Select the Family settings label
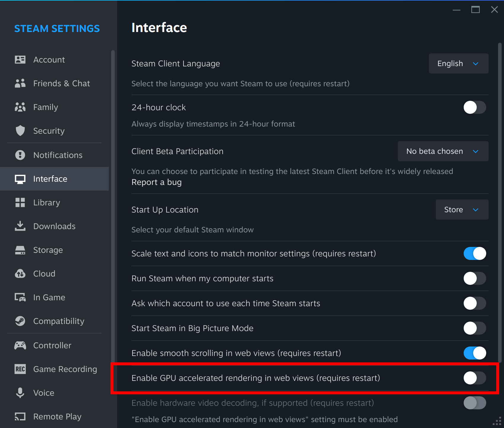The width and height of the screenshot is (504, 428). click(45, 107)
